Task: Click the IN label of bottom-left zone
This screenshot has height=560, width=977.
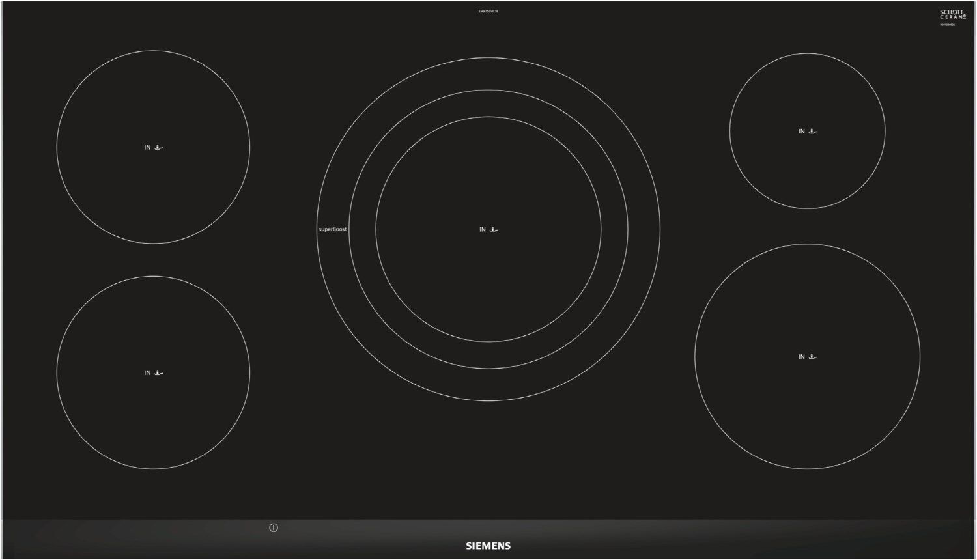Action: click(x=147, y=373)
